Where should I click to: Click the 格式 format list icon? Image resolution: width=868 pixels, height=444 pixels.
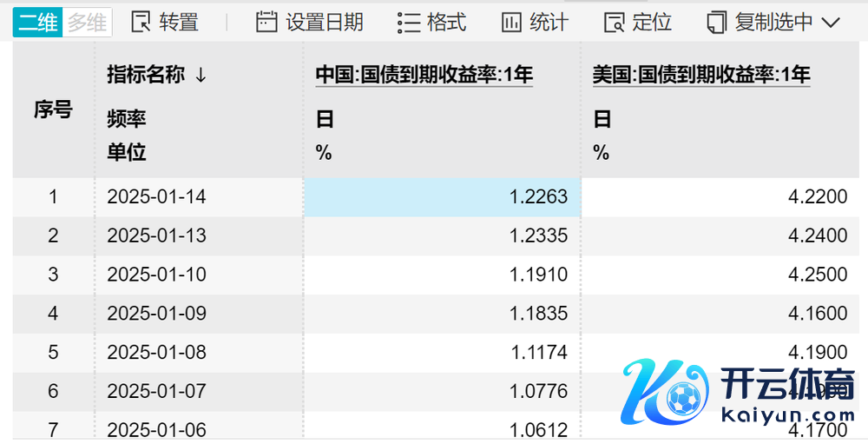click(408, 22)
